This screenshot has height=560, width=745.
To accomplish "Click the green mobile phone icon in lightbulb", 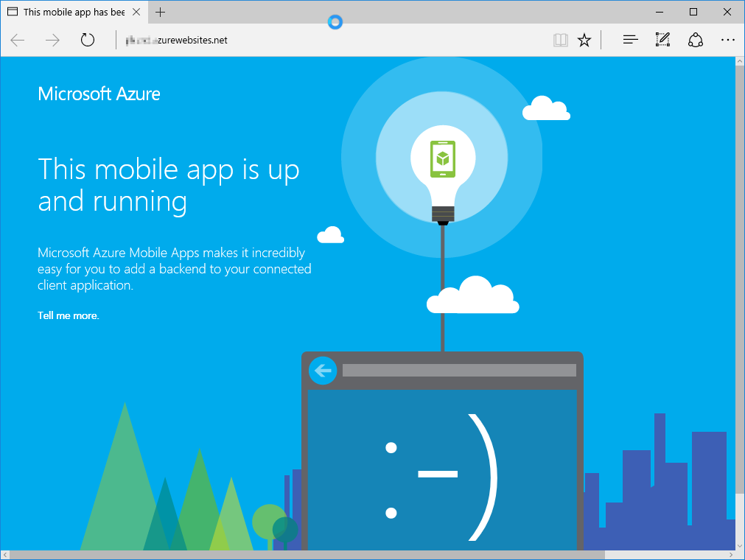I will tap(443, 158).
